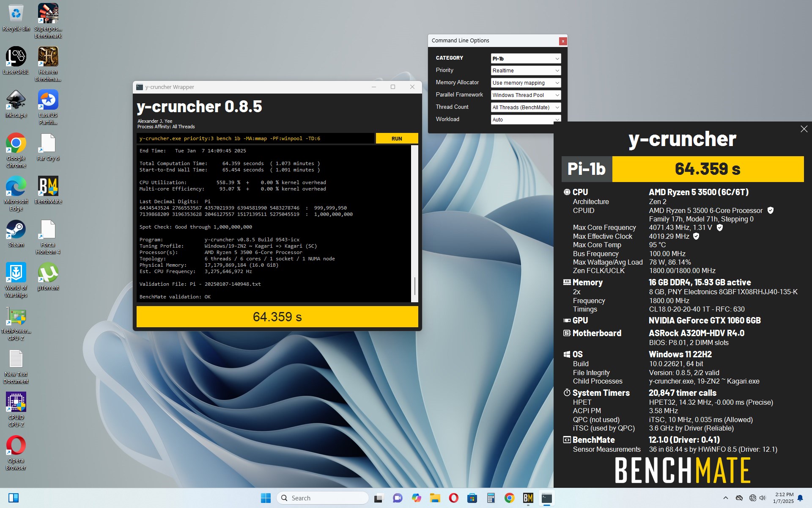The height and width of the screenshot is (508, 812).
Task: Click 'ASRock A320M-HDV R4.0' motherboard text
Action: tap(697, 333)
